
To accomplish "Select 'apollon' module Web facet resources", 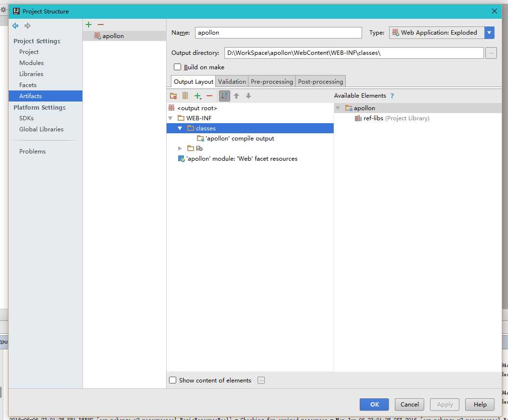I will click(238, 159).
